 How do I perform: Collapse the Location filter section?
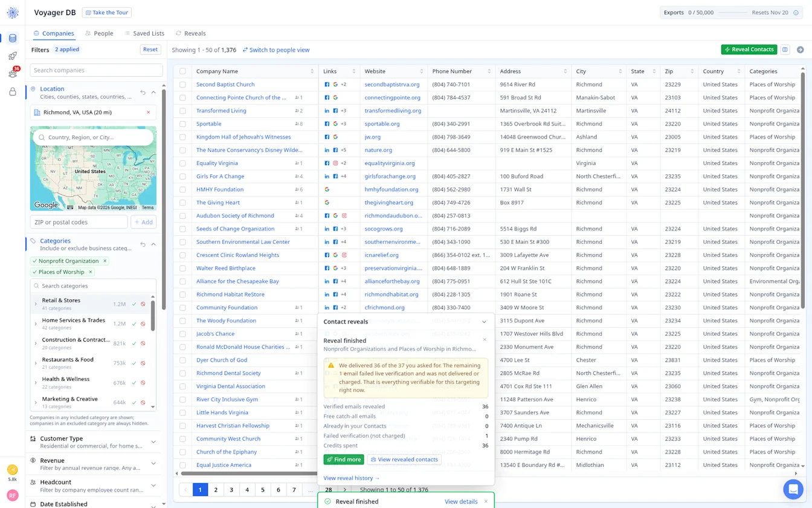click(x=153, y=93)
